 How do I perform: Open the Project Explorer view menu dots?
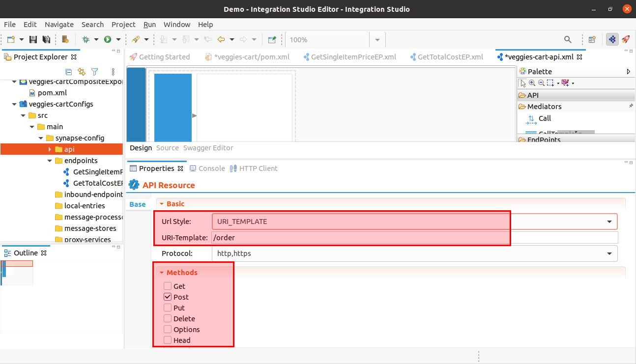click(113, 72)
